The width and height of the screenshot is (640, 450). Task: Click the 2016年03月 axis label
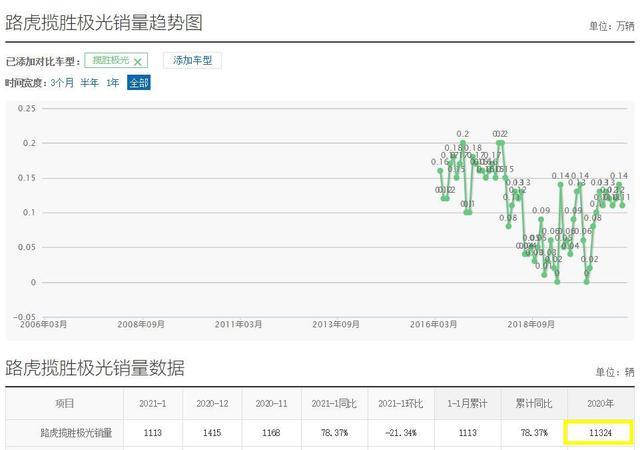pyautogui.click(x=433, y=324)
